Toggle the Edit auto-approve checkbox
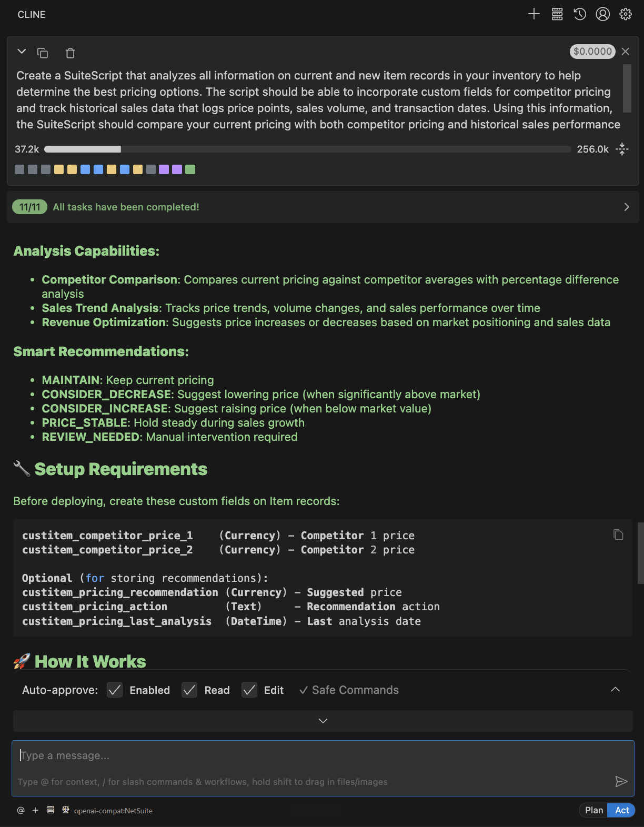The height and width of the screenshot is (827, 644). tap(249, 690)
